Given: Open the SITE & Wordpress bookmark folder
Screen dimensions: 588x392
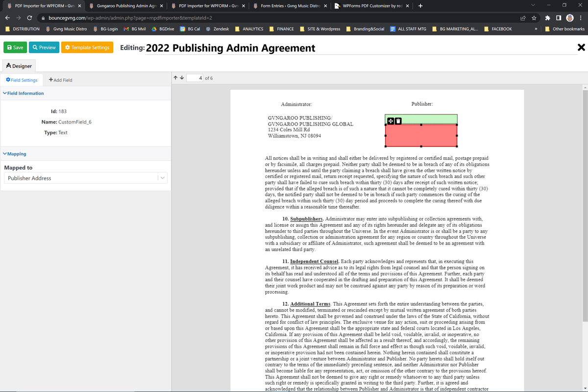Looking at the screenshot, I should [319, 29].
